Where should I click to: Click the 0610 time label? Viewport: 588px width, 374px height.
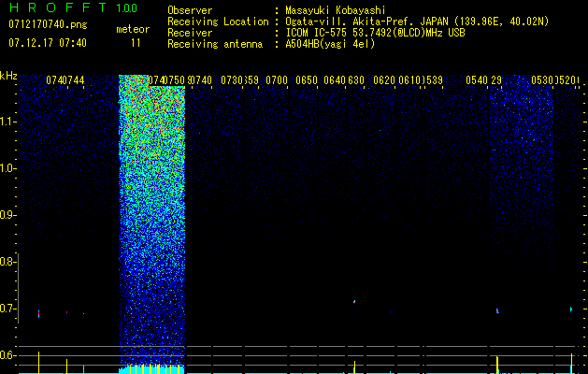pos(409,80)
